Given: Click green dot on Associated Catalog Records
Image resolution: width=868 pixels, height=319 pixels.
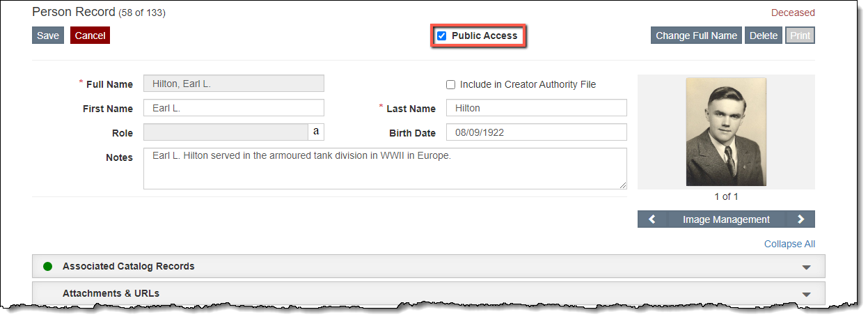Looking at the screenshot, I should coord(48,266).
